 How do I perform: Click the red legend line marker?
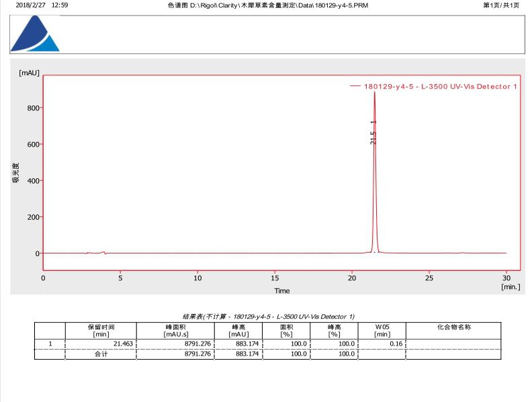(x=355, y=86)
